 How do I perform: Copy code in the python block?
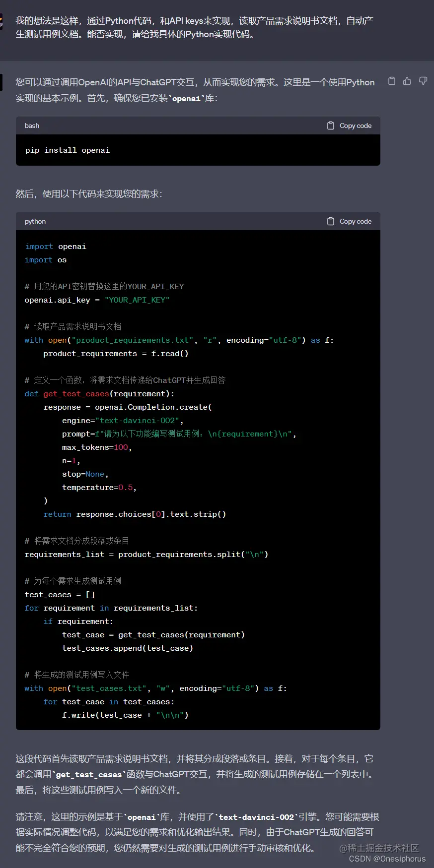click(350, 221)
